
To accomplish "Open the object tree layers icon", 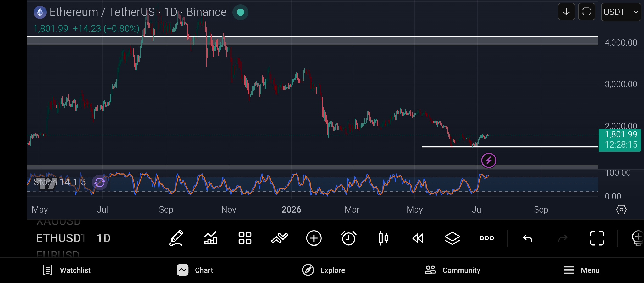I will 452,238.
